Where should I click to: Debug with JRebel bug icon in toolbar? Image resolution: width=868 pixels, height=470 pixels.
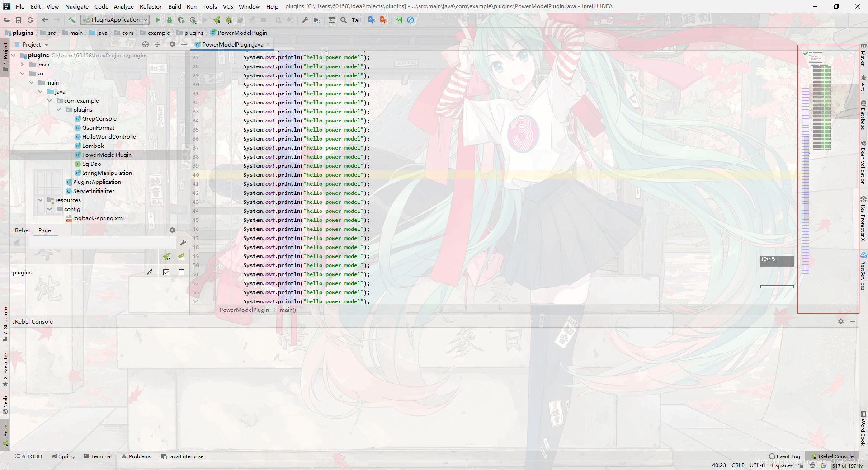click(229, 20)
